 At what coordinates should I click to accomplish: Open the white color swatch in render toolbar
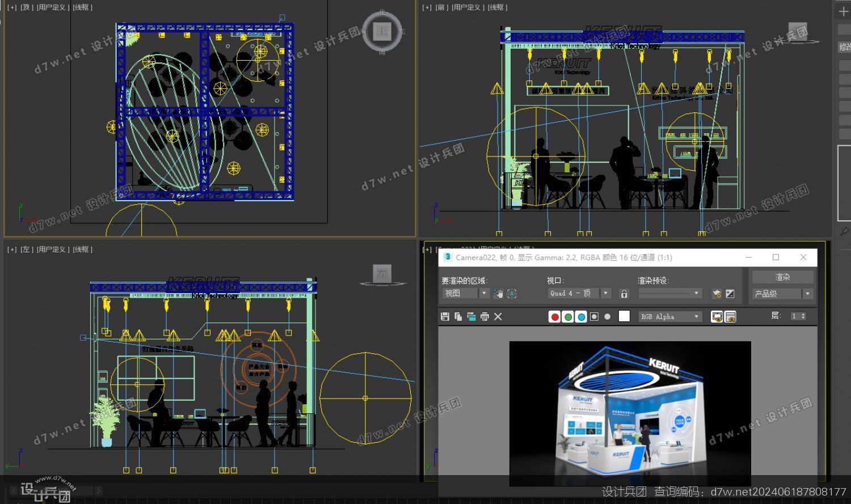tap(624, 316)
